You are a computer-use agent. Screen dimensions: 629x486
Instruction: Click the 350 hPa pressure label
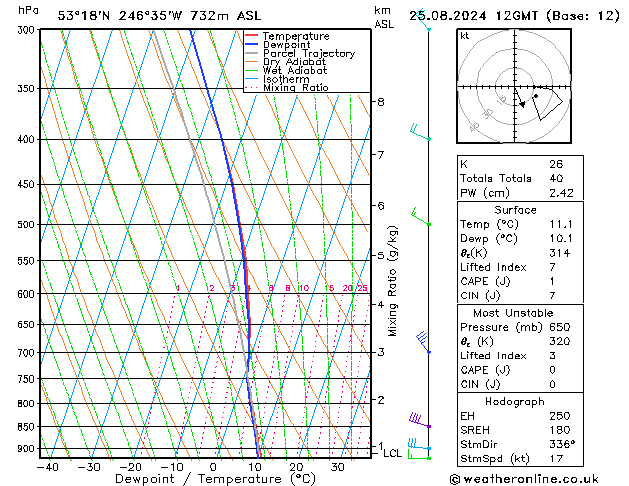28,89
